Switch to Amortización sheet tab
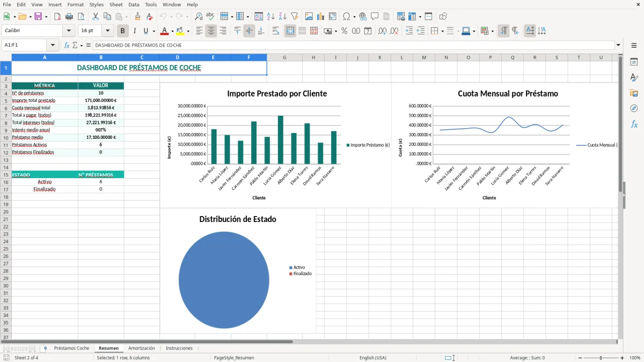 click(x=142, y=348)
